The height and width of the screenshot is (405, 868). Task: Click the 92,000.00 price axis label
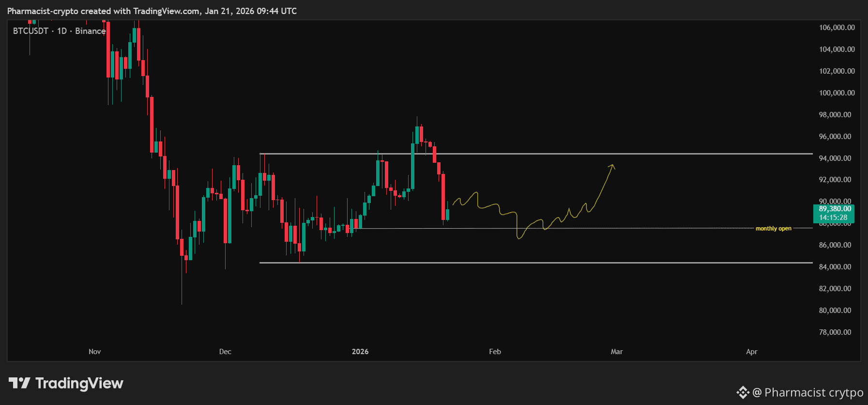click(x=835, y=180)
